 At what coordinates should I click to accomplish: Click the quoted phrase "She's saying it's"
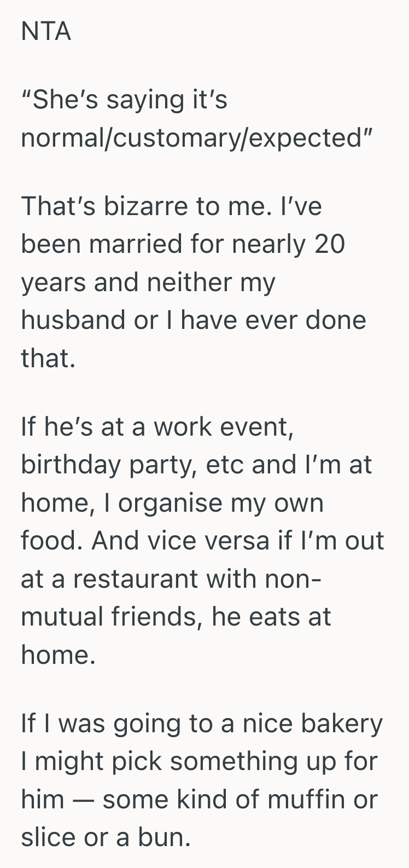(x=124, y=100)
